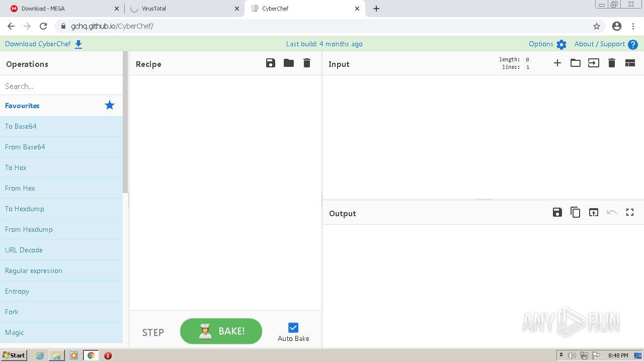This screenshot has width=644, height=362.
Task: Open Opera icon in taskbar
Action: point(108,355)
